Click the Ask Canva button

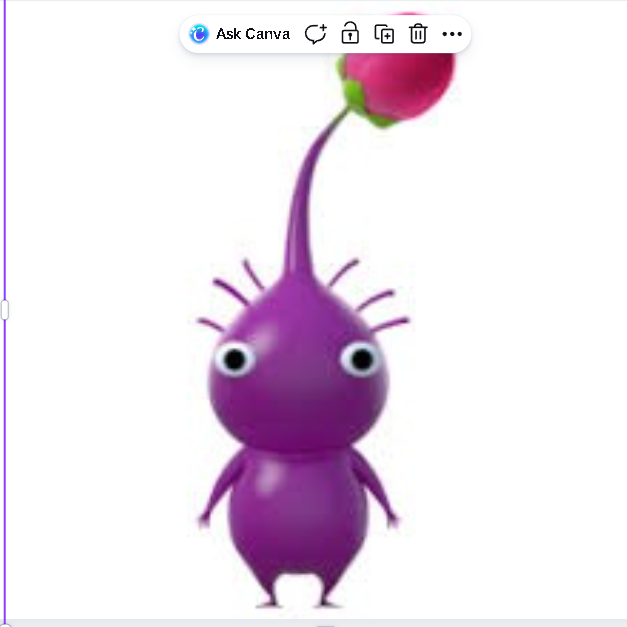[240, 34]
